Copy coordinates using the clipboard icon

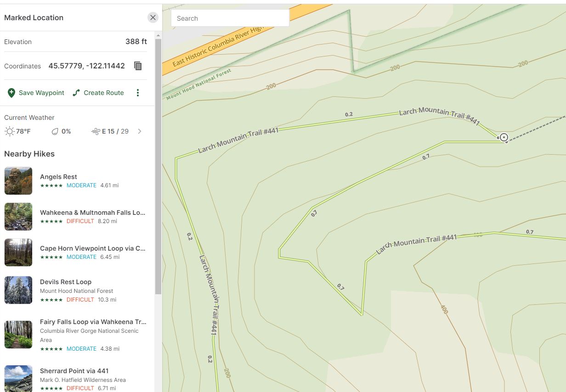[138, 66]
